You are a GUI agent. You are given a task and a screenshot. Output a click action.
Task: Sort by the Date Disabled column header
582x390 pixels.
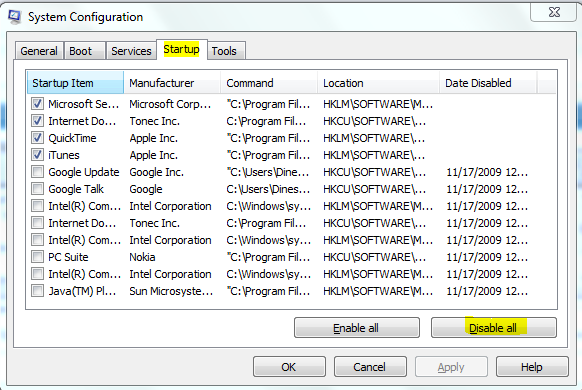coord(488,83)
